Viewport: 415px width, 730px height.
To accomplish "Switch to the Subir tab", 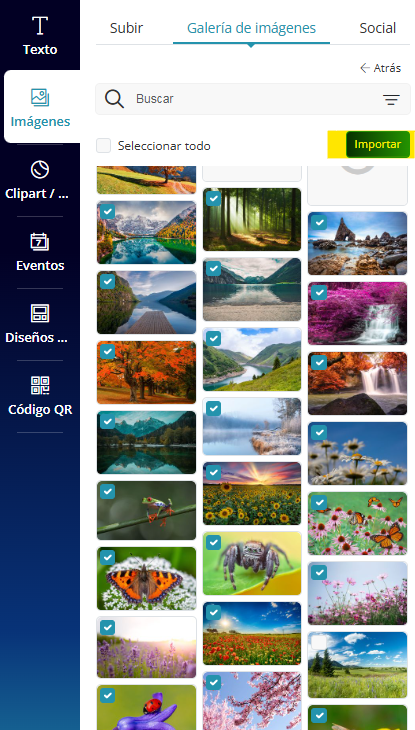I will coord(126,28).
